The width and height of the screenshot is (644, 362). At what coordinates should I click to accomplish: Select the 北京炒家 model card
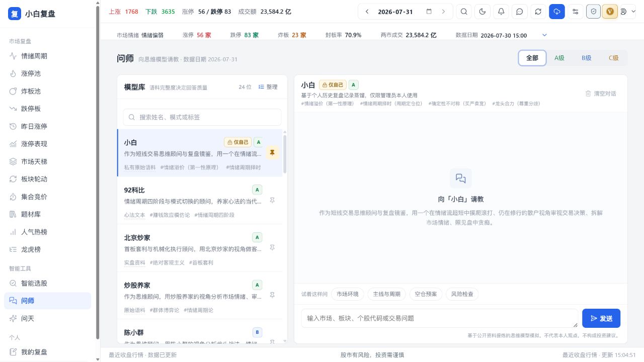[200, 248]
